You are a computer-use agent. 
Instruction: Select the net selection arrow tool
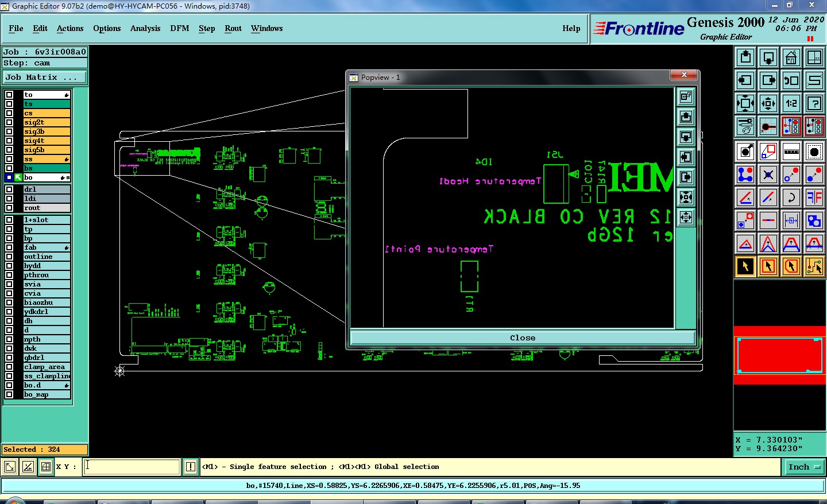tap(814, 266)
